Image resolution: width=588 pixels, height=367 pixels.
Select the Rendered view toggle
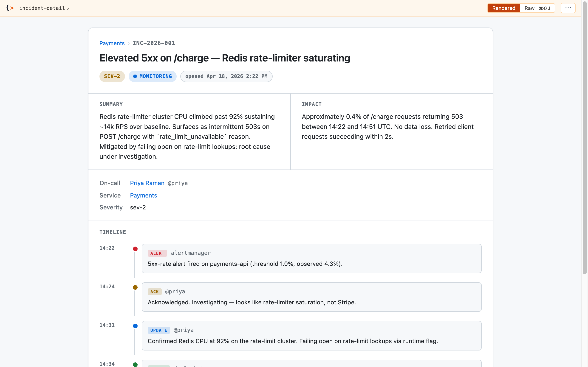click(503, 8)
